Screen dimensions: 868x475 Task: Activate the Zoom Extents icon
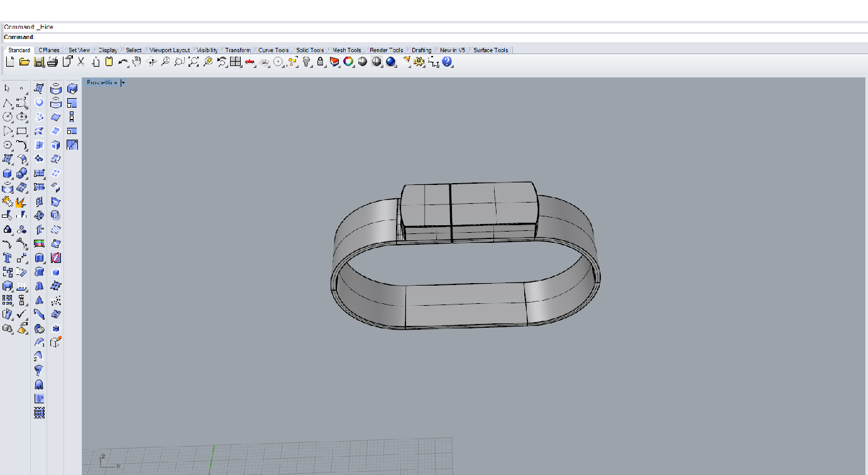(193, 62)
